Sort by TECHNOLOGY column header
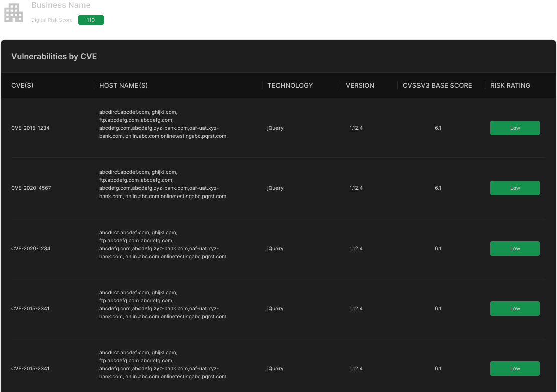Image resolution: width=557 pixels, height=392 pixels. click(x=290, y=86)
